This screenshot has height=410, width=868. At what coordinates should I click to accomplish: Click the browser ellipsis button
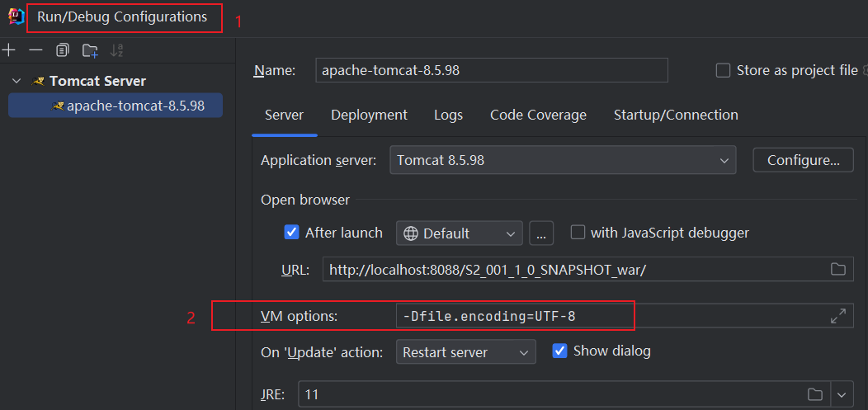click(540, 233)
